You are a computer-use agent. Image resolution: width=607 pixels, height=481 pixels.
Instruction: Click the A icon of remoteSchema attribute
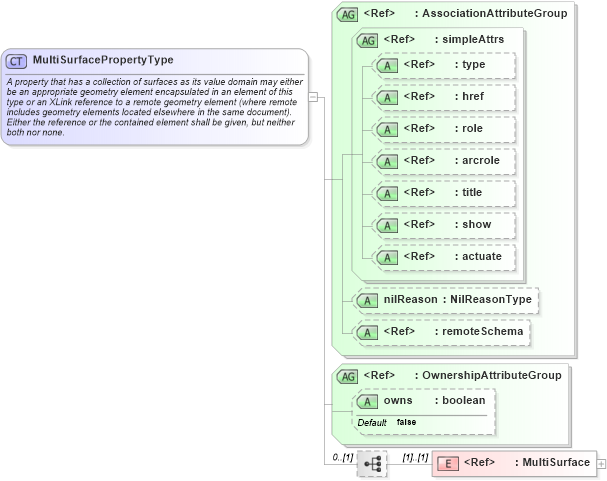coord(367,333)
